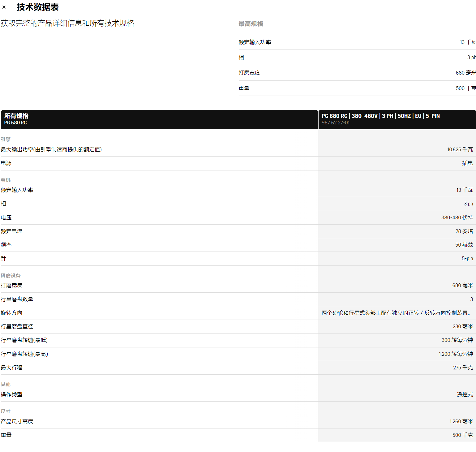Viewport: 476px width, 452px height.
Task: Select the 275 千克 value
Action: [463, 368]
